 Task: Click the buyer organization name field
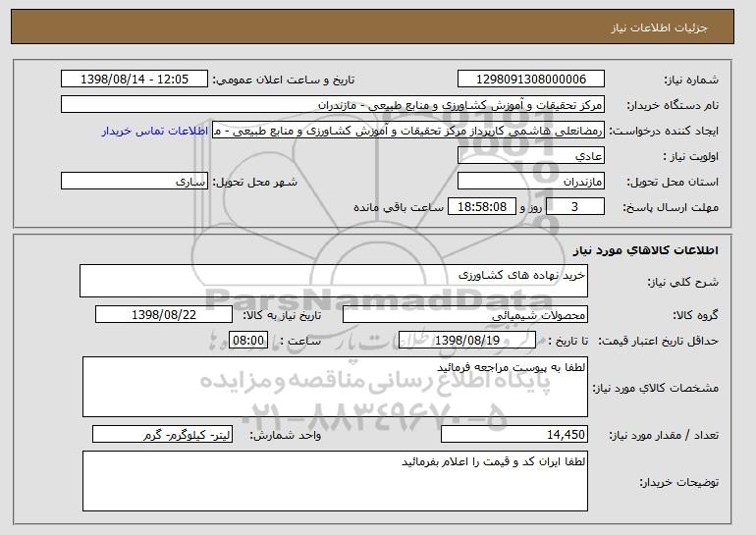333,105
